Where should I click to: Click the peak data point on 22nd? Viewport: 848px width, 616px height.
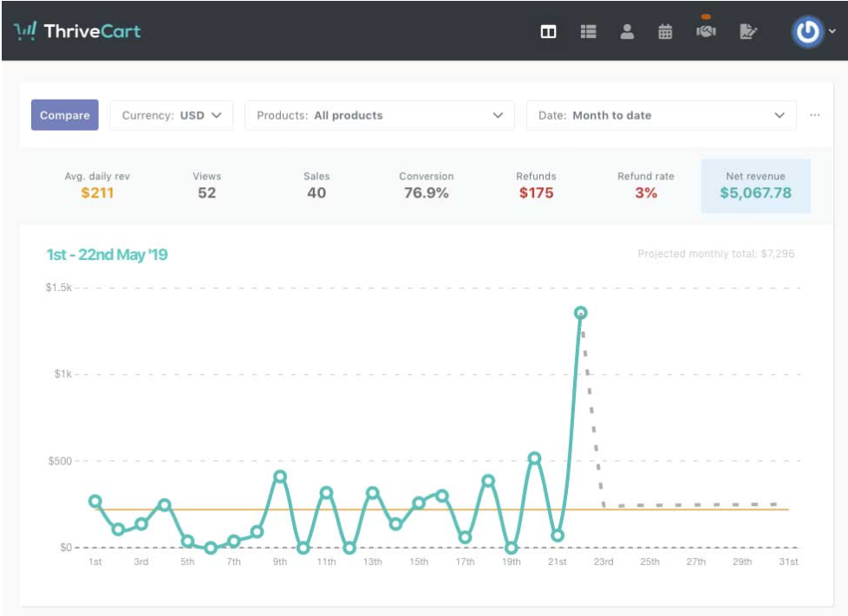click(x=580, y=313)
